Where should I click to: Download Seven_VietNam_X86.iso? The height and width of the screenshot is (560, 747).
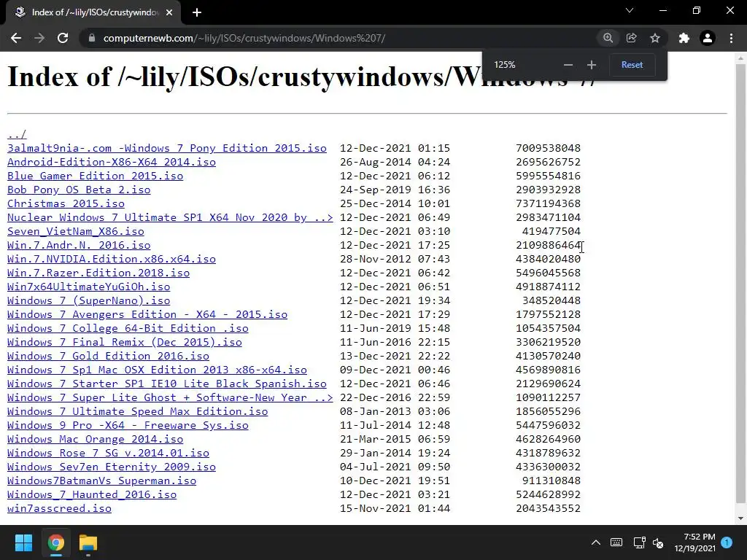point(76,231)
